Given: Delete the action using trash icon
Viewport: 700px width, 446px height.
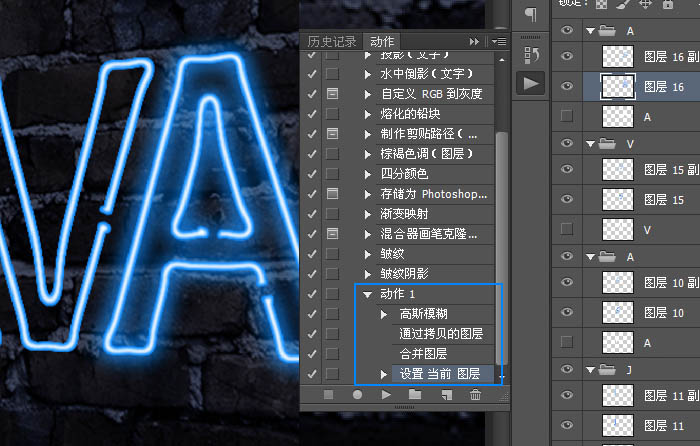Looking at the screenshot, I should click(475, 395).
